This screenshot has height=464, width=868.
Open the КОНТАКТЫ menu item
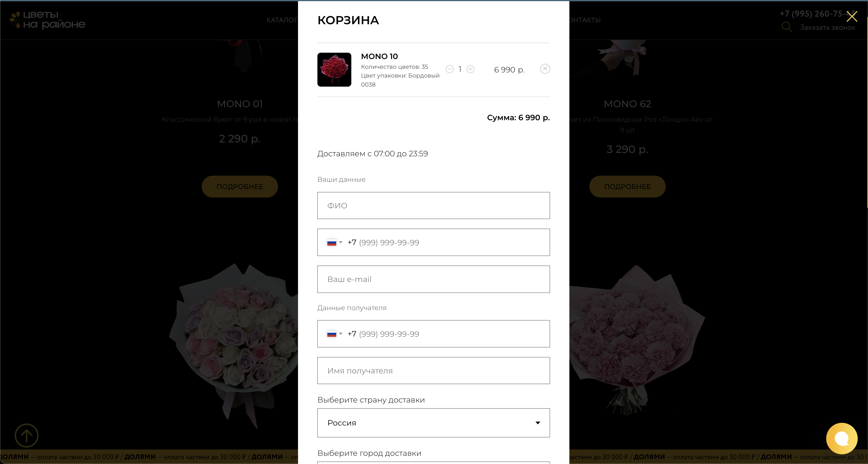coord(585,20)
